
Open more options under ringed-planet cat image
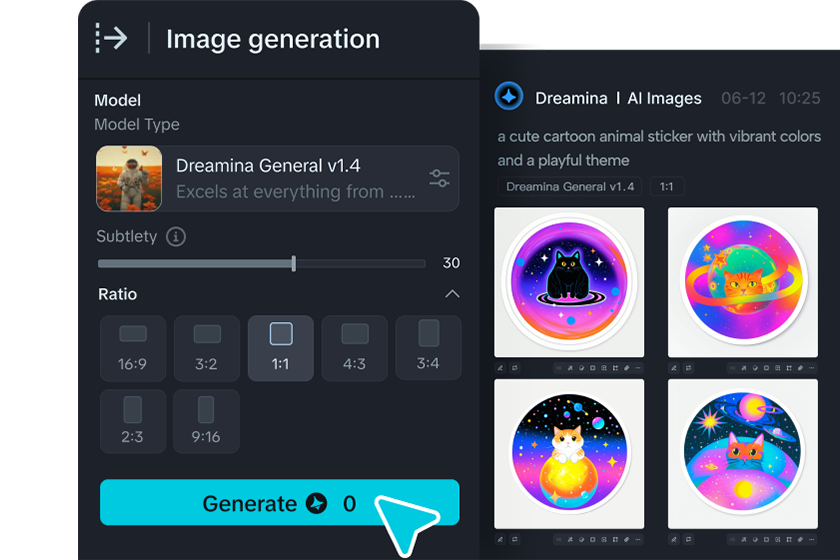pos(811,368)
